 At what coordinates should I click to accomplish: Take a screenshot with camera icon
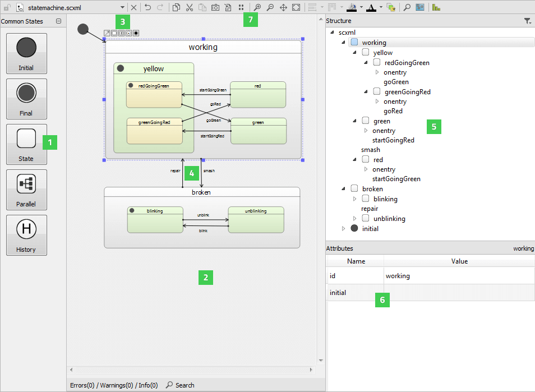pyautogui.click(x=215, y=7)
